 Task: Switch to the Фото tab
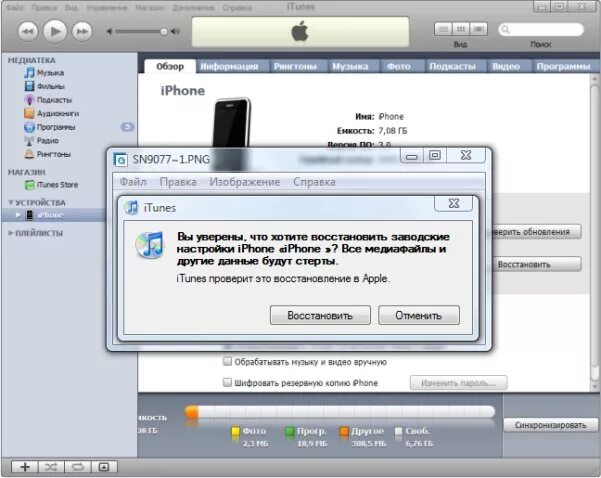[x=399, y=66]
